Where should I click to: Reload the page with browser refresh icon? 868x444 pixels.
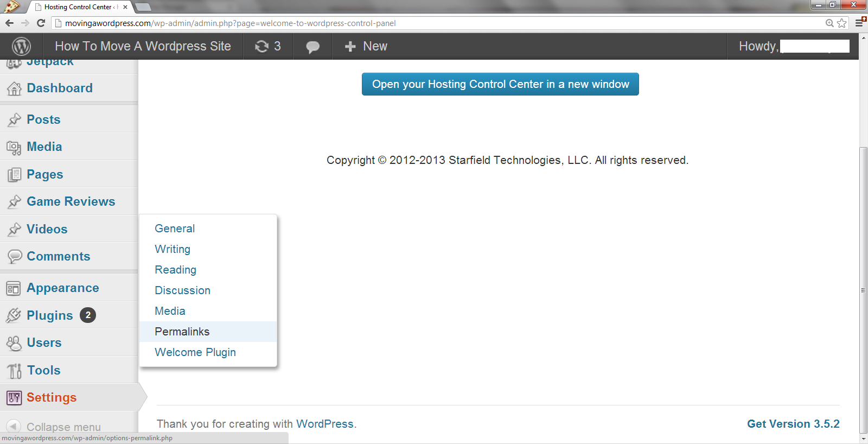(x=41, y=23)
